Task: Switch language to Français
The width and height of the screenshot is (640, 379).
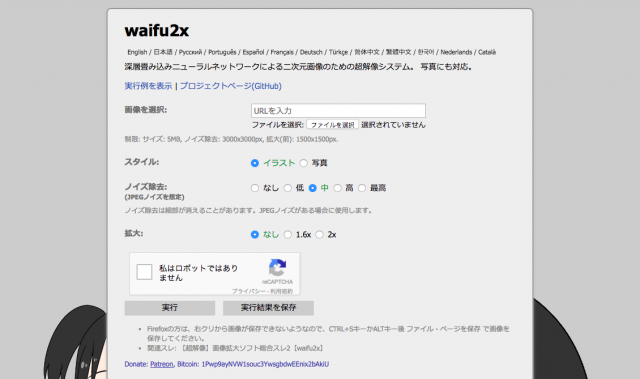Action: click(282, 52)
